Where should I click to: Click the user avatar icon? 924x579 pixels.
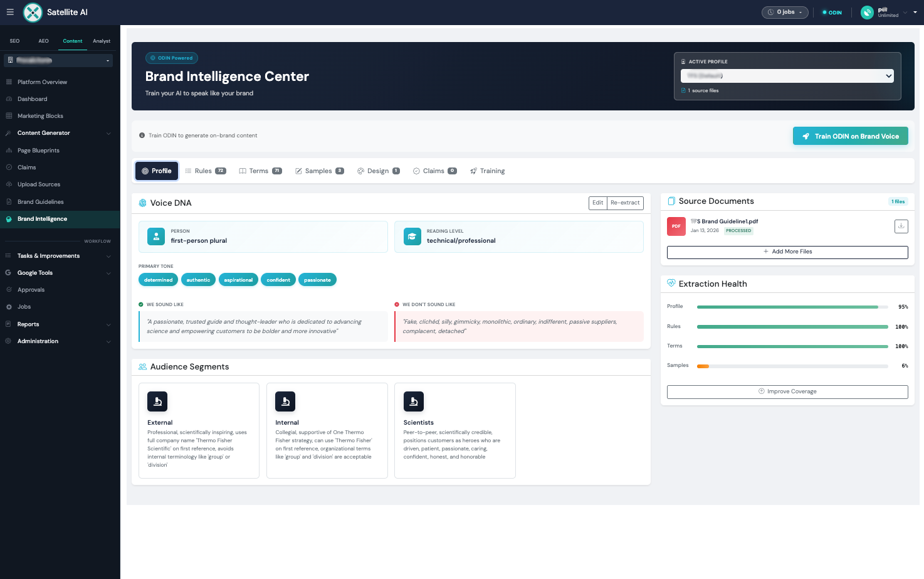(867, 12)
